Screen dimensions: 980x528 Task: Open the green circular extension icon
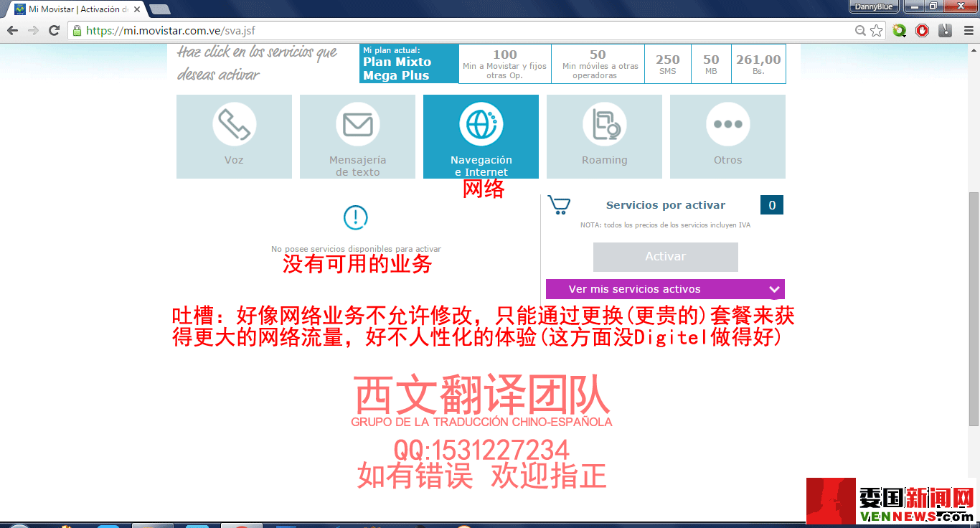(899, 31)
